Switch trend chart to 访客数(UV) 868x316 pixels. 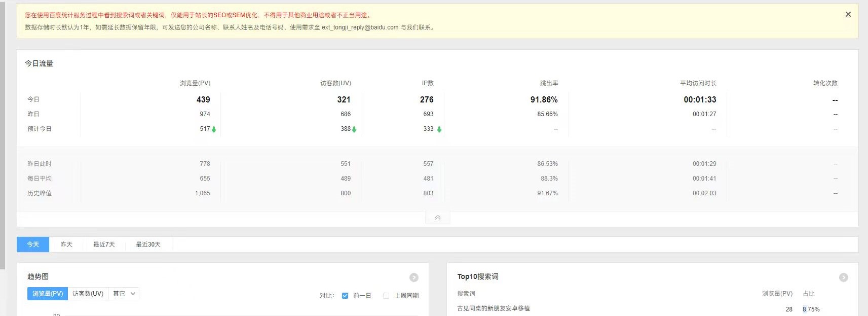pyautogui.click(x=88, y=294)
